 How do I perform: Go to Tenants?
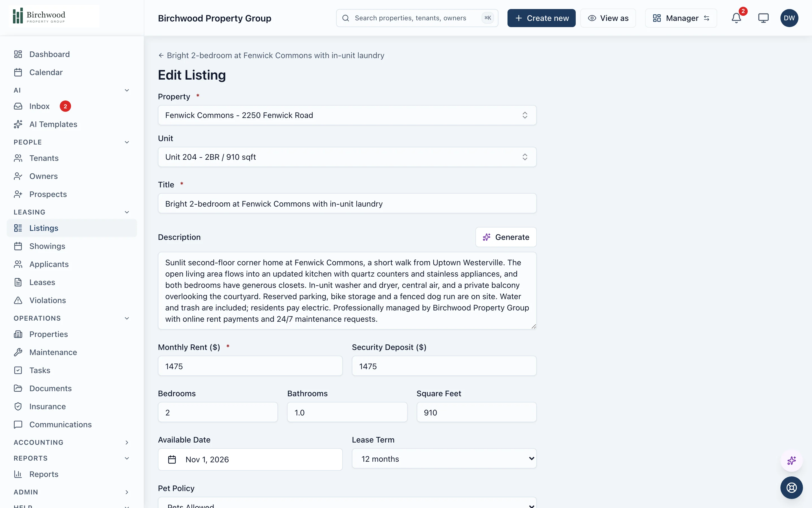(x=72, y=158)
